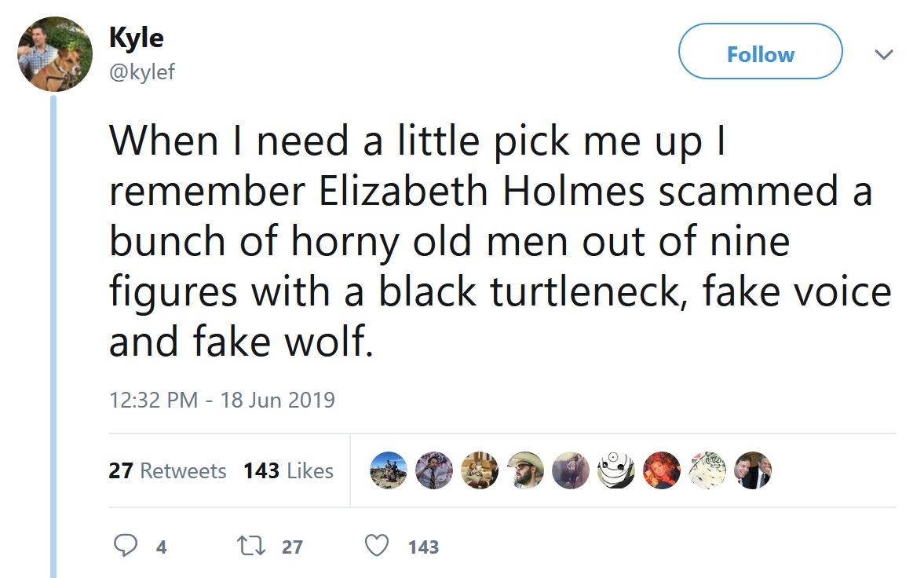Open the @kylef handle link
The image size is (924, 578).
(141, 72)
